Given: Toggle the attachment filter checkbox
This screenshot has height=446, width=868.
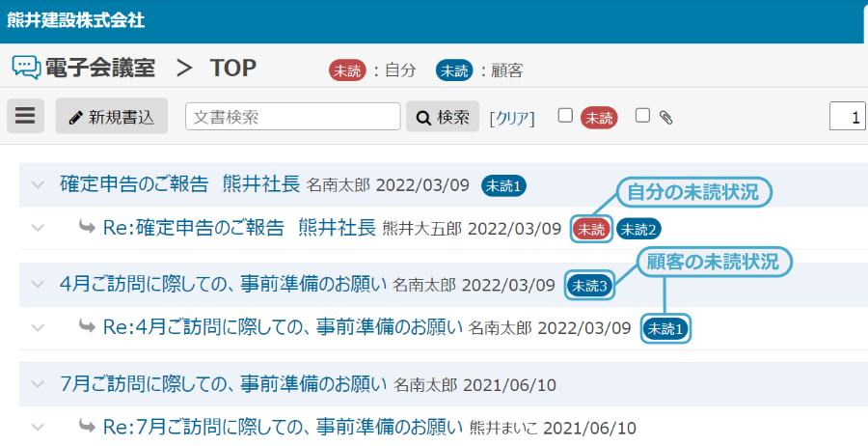Looking at the screenshot, I should tap(642, 116).
